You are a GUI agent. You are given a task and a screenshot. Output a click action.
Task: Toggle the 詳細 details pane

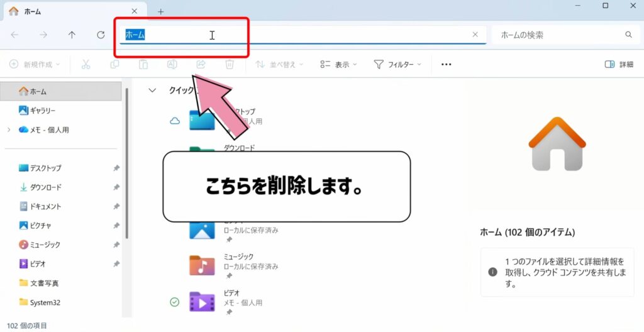(x=619, y=64)
